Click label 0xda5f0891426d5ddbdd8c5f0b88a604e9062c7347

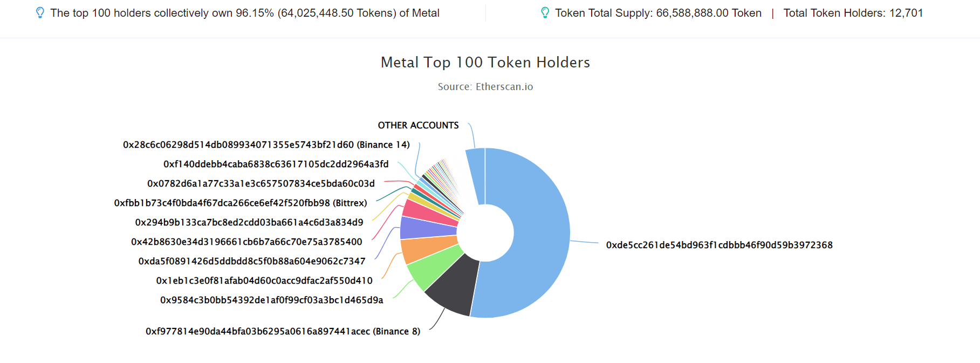252,261
